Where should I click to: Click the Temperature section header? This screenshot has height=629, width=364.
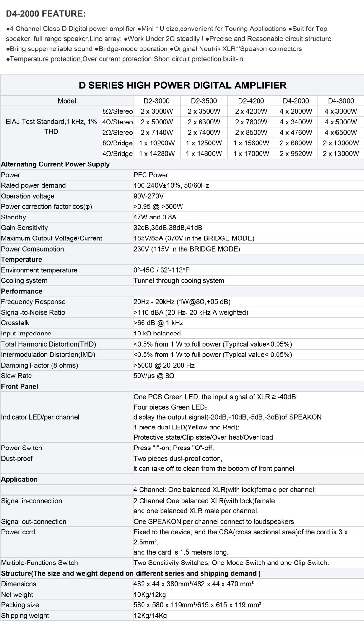(x=22, y=259)
